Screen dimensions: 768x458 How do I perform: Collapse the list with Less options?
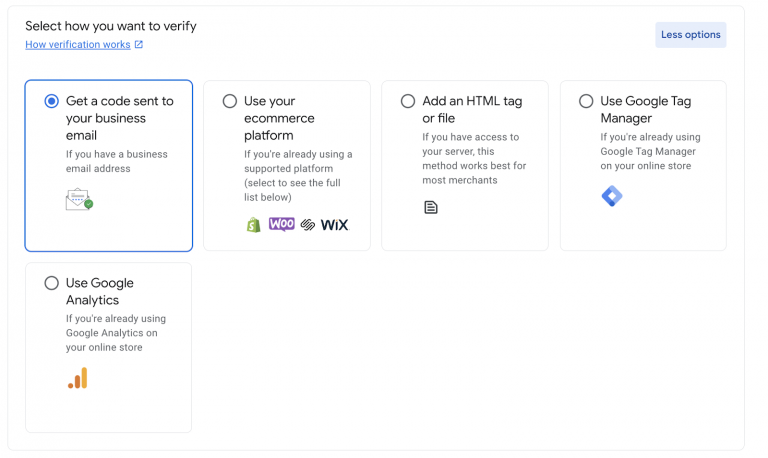click(690, 35)
